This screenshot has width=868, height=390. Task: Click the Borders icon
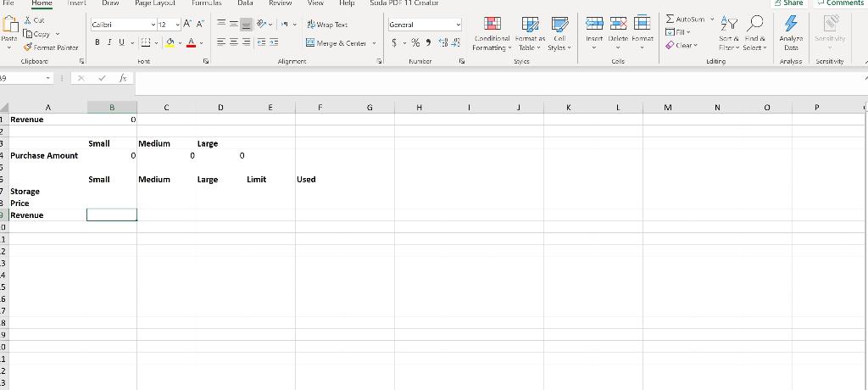[x=145, y=42]
